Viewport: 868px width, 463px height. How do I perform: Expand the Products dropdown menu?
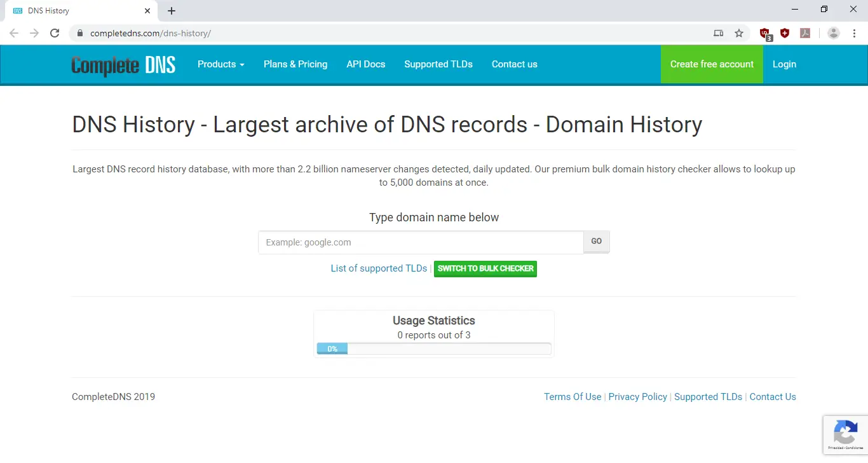tap(221, 64)
